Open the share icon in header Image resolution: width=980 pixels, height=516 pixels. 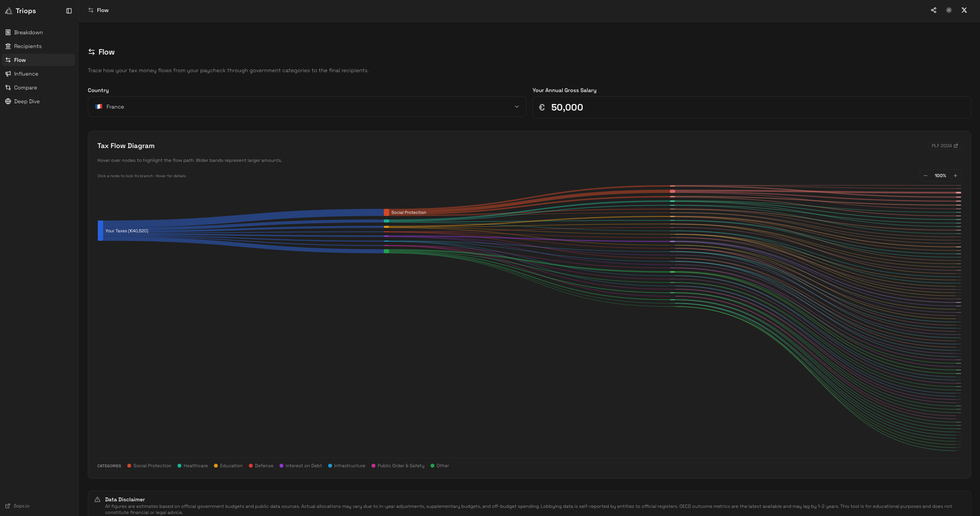(x=933, y=10)
